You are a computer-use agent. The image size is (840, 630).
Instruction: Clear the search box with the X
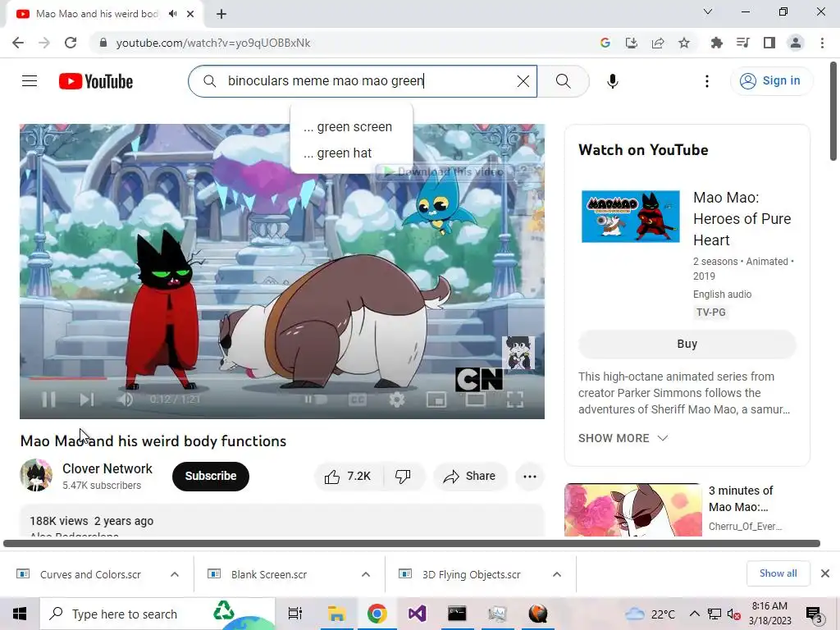click(523, 81)
